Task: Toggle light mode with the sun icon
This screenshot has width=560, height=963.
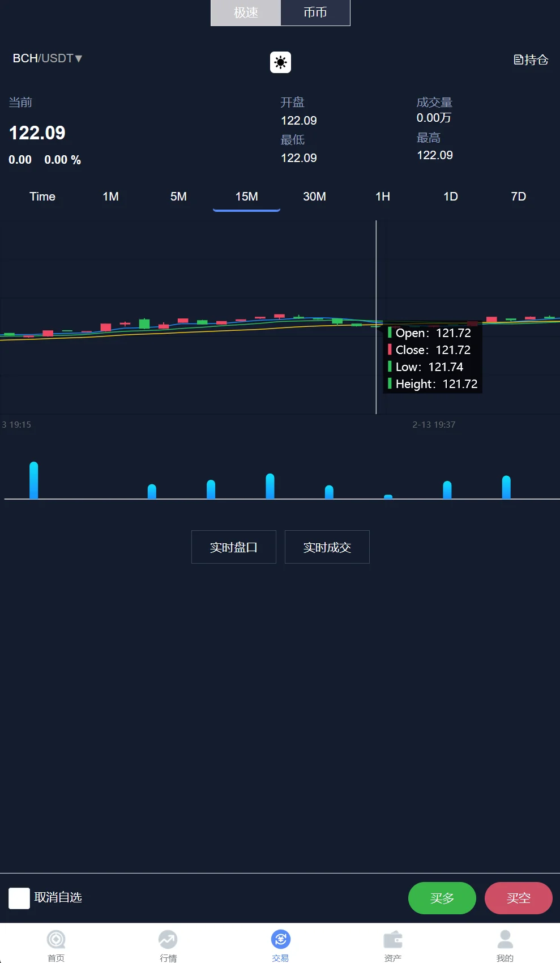Action: (280, 62)
